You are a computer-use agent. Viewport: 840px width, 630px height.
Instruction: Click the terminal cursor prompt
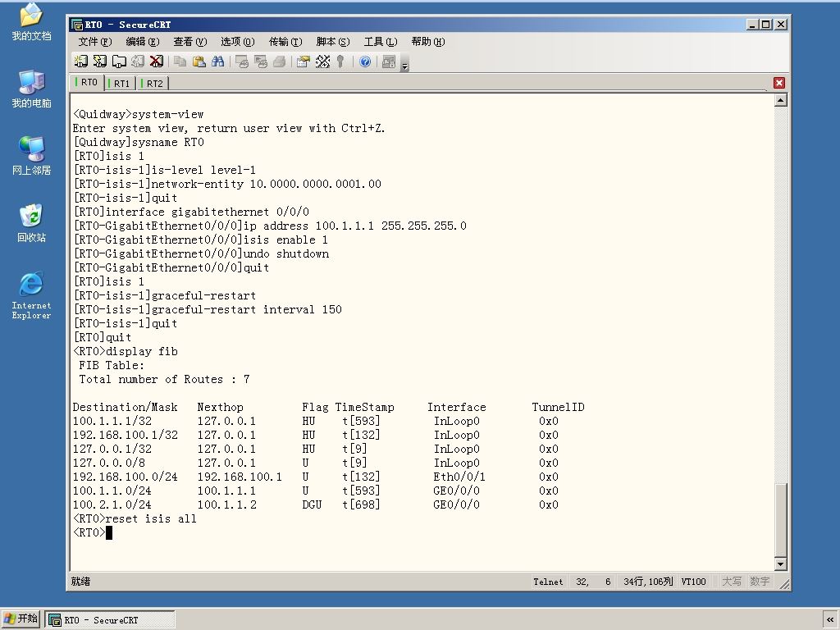(109, 532)
